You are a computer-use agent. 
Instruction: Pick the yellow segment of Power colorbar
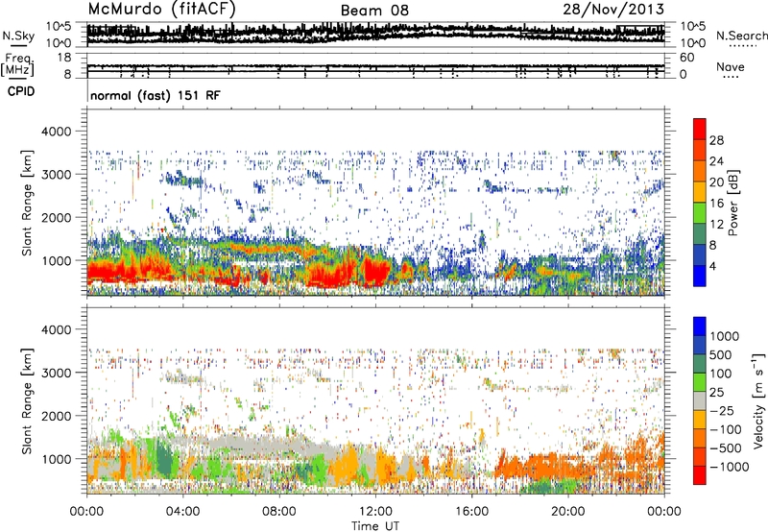point(700,192)
